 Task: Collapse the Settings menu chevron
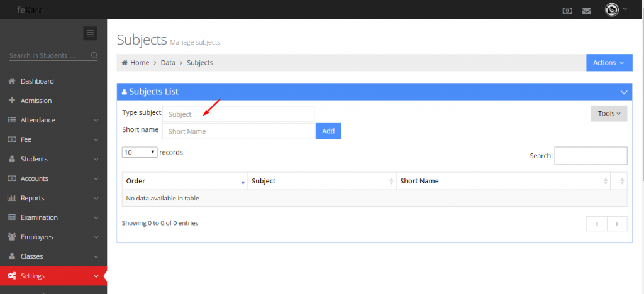[x=96, y=276]
